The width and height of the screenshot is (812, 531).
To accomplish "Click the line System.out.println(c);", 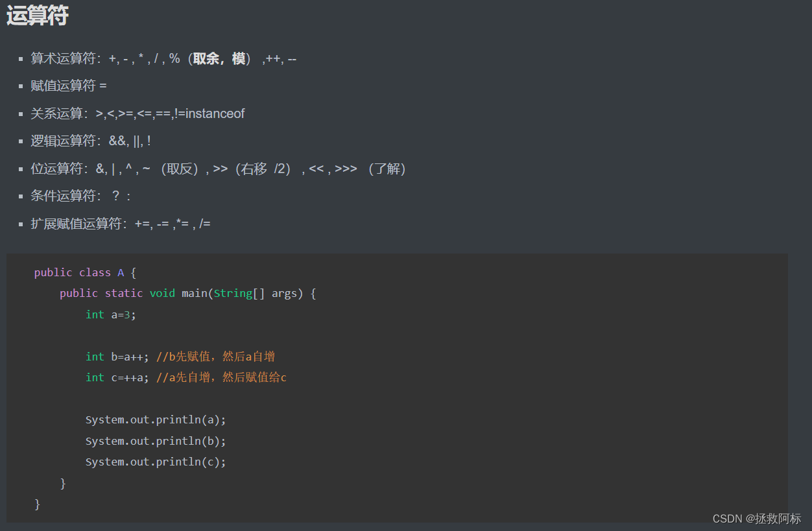I will tap(156, 462).
